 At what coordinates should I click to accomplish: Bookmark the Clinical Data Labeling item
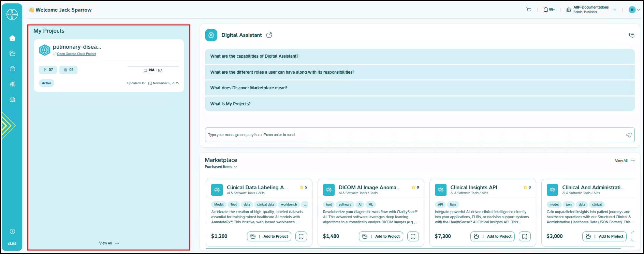[x=301, y=236]
